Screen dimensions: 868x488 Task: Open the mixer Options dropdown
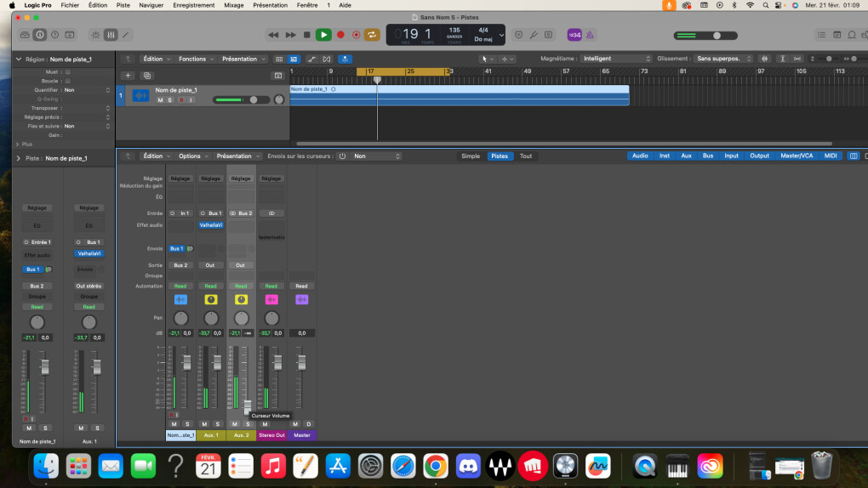pos(193,156)
